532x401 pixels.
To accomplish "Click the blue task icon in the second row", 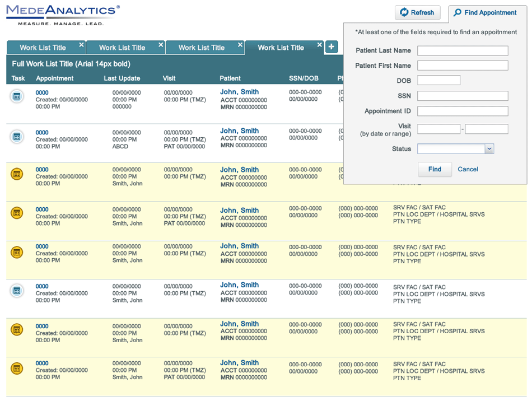I will pyautogui.click(x=17, y=136).
